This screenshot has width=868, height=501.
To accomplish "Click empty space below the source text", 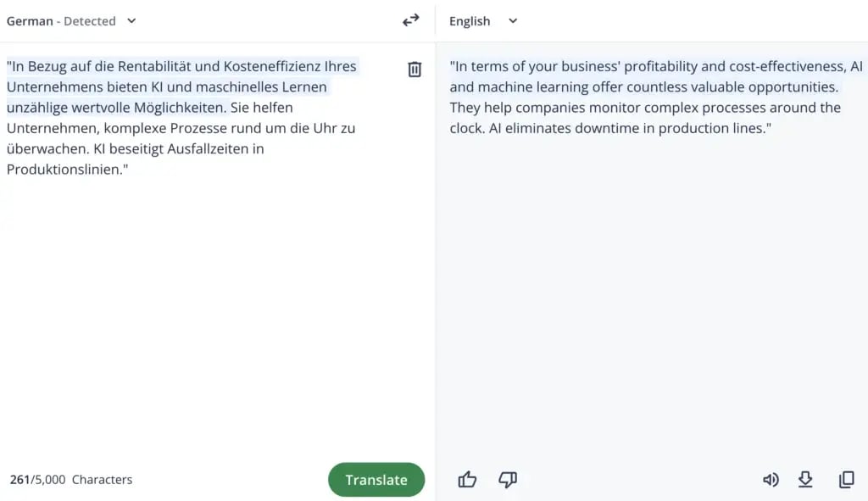I will pos(212,322).
